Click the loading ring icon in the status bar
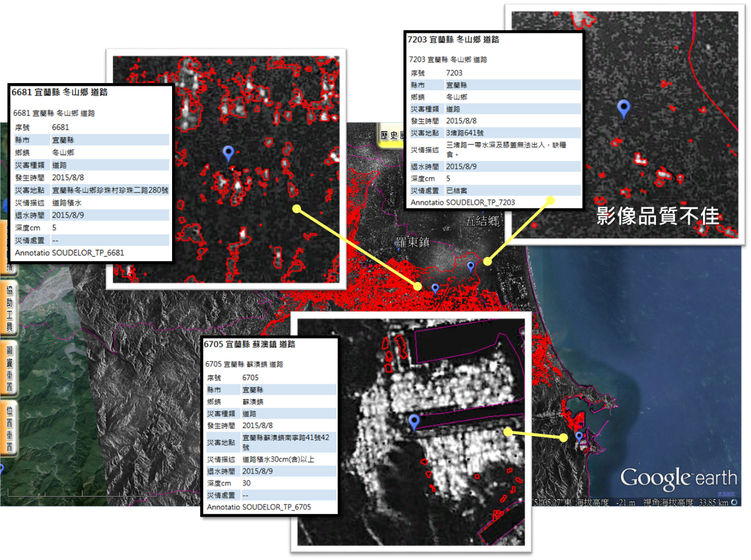This screenshot has width=751, height=560. coord(734,502)
